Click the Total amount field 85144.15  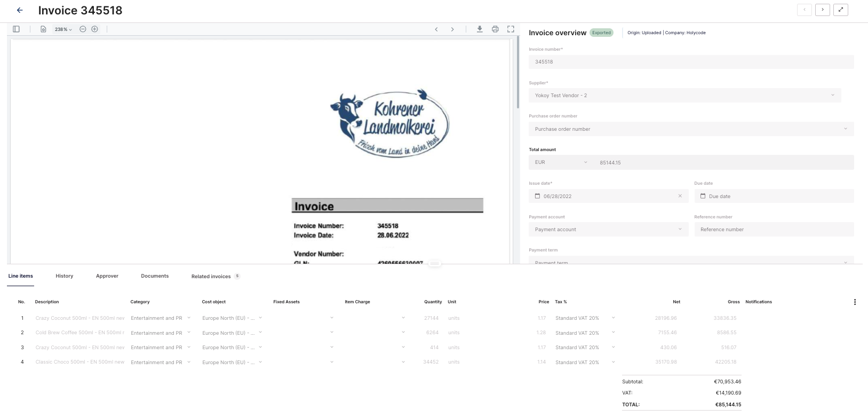coord(723,162)
